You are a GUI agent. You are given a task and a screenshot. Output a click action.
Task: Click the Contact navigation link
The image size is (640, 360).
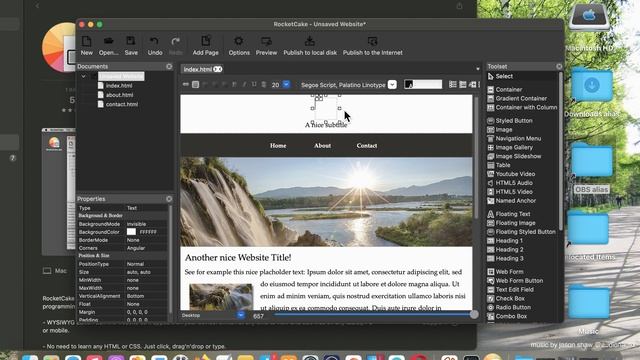[x=367, y=146]
